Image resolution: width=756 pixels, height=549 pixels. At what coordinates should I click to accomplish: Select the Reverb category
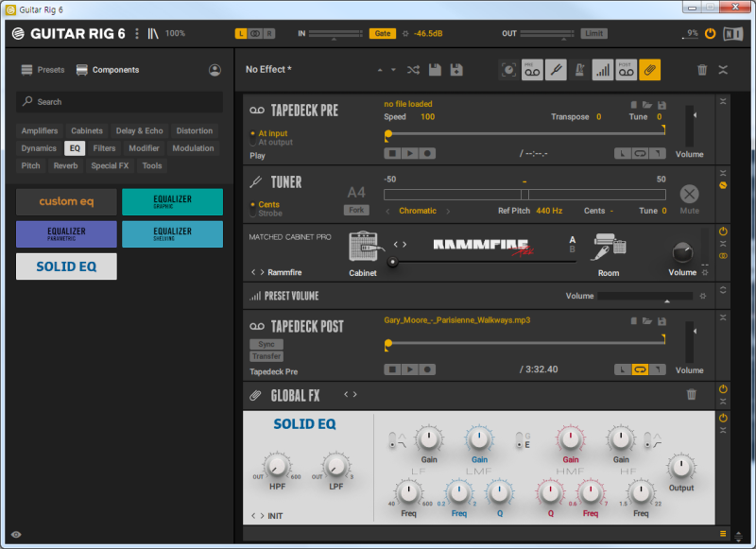(65, 165)
